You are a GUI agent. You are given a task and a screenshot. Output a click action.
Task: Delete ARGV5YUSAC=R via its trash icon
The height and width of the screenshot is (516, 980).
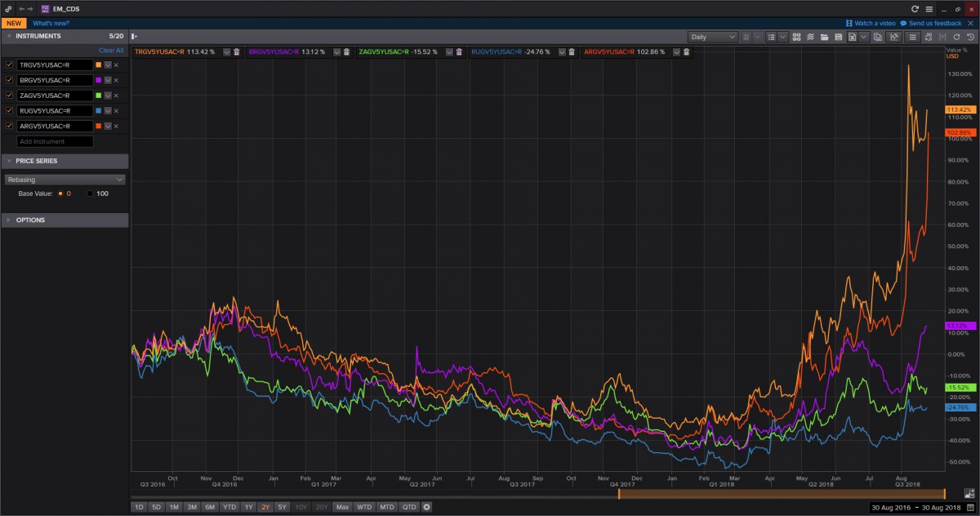click(x=686, y=51)
